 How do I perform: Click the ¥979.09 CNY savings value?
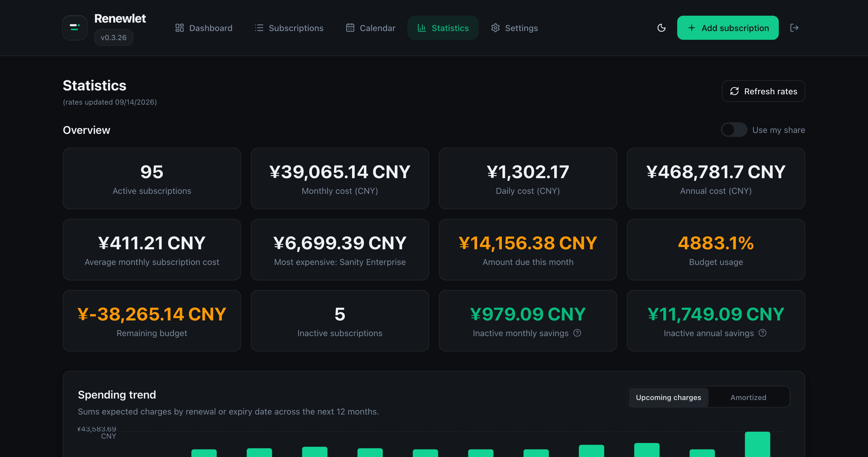528,314
